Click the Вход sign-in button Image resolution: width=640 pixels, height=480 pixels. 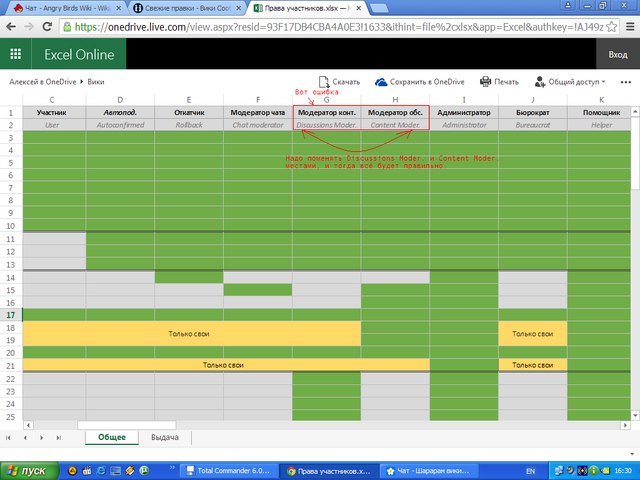coord(618,54)
